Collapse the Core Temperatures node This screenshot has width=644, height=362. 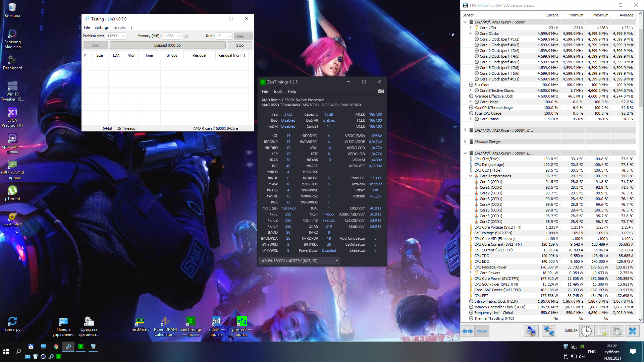point(471,176)
